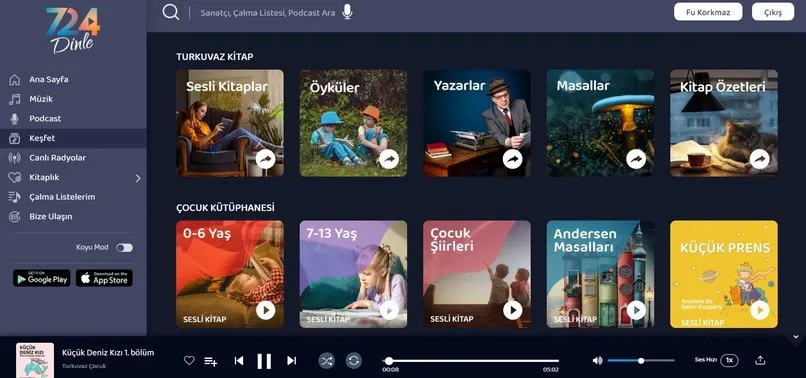Open the App Store download badge
This screenshot has height=378, width=806.
click(104, 278)
